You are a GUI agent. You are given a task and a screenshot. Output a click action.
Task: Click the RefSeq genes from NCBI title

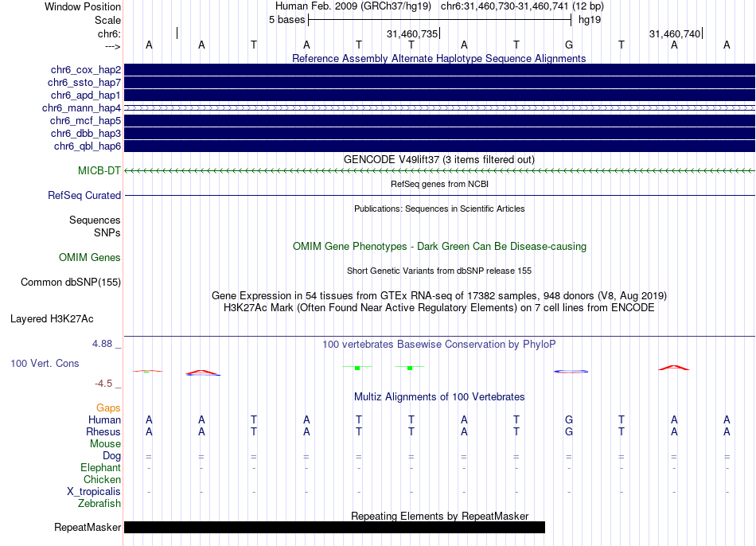[x=440, y=184]
